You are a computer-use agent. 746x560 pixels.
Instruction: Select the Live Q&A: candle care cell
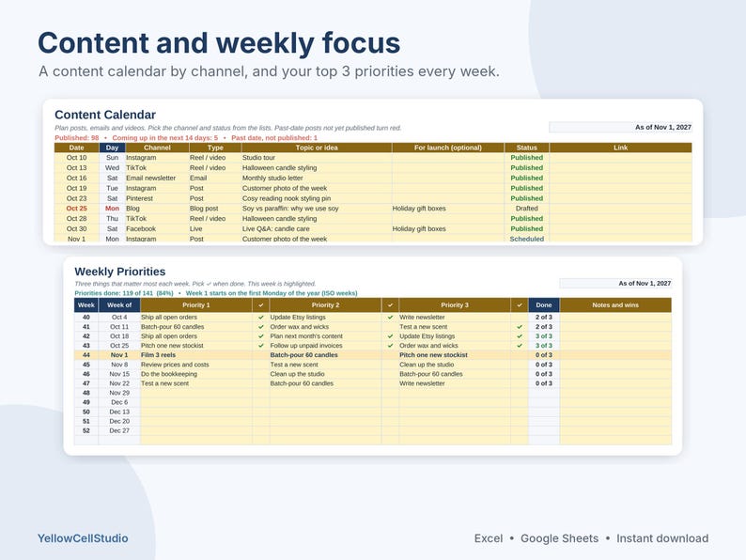coord(317,229)
